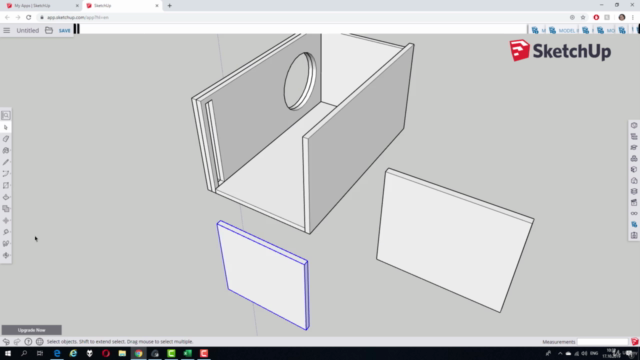The width and height of the screenshot is (640, 360).
Task: Select the Arc tool
Action: point(6,174)
